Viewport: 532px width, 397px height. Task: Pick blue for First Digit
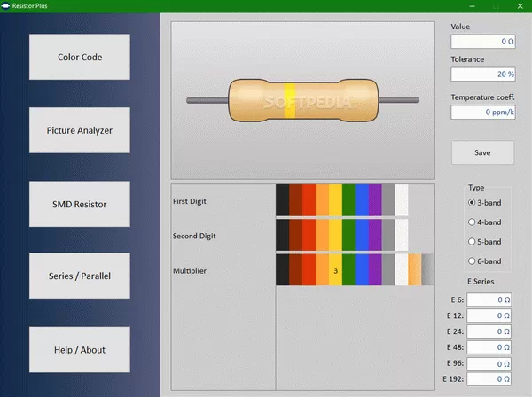362,200
